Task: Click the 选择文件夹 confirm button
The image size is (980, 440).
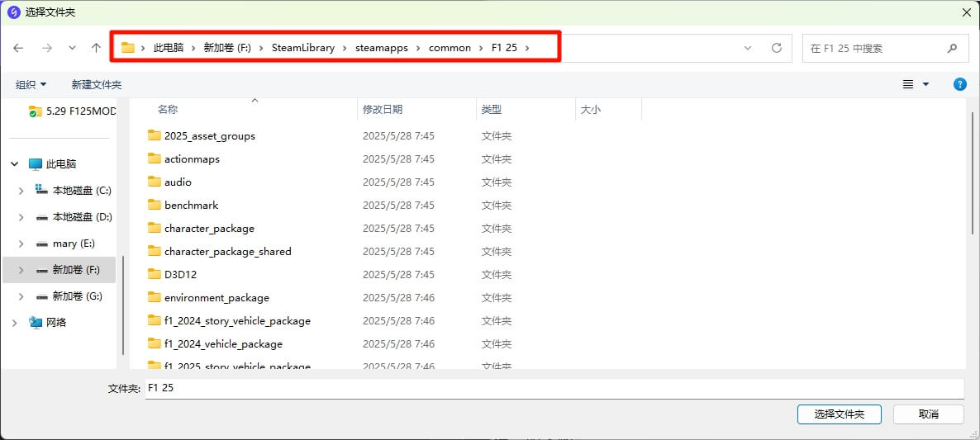Action: point(840,414)
